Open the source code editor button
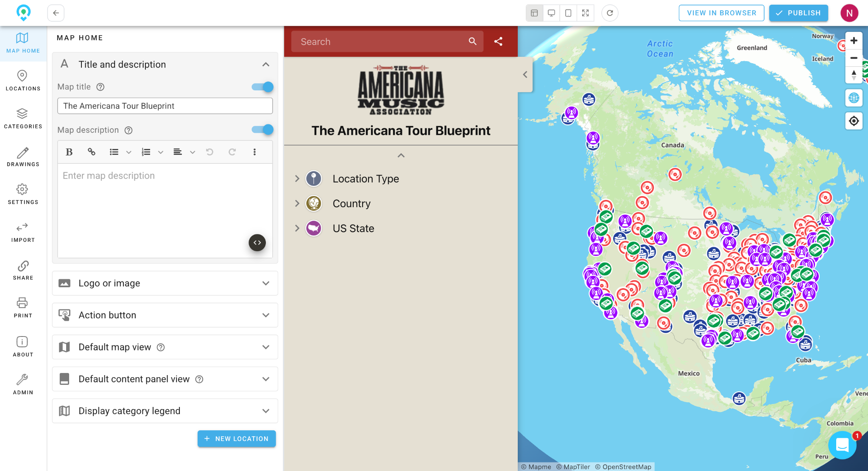Image resolution: width=868 pixels, height=471 pixels. click(x=257, y=243)
